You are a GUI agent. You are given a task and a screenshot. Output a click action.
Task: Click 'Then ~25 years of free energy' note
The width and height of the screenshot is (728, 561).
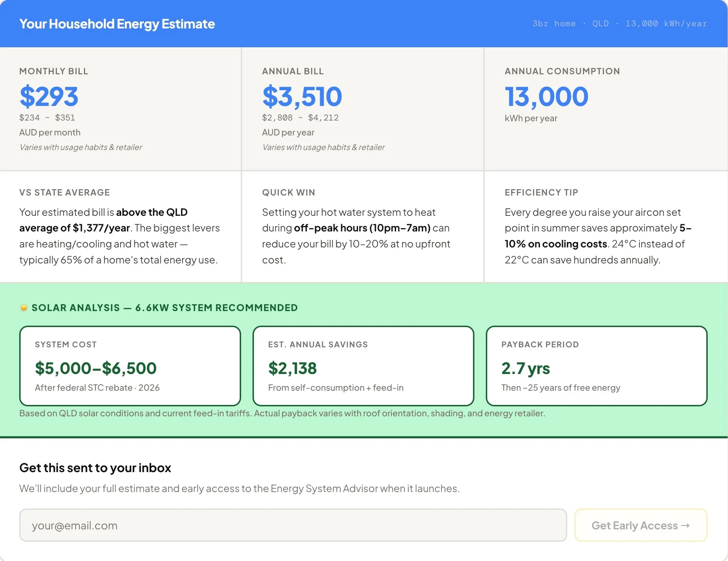561,388
